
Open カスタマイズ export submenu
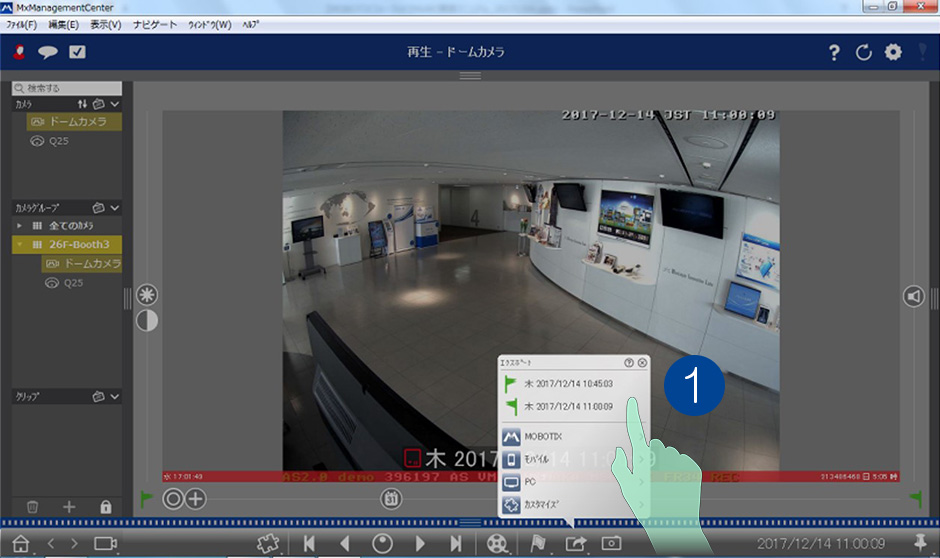[x=574, y=505]
